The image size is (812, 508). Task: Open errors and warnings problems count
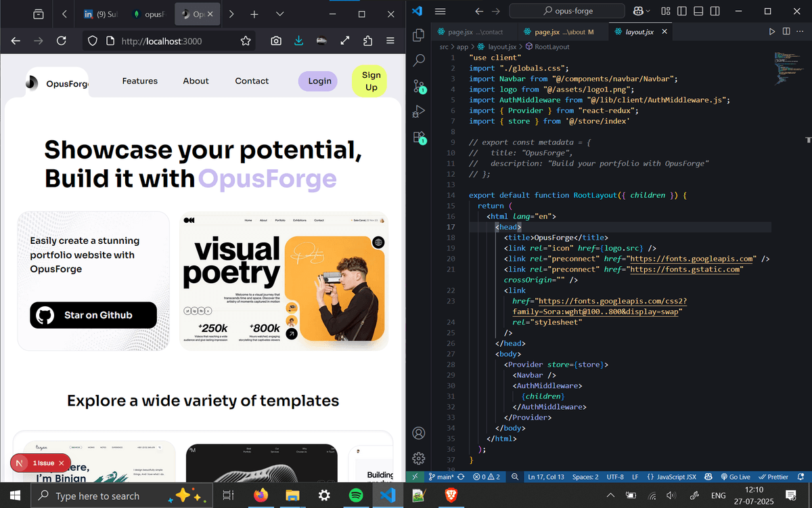[487, 477]
